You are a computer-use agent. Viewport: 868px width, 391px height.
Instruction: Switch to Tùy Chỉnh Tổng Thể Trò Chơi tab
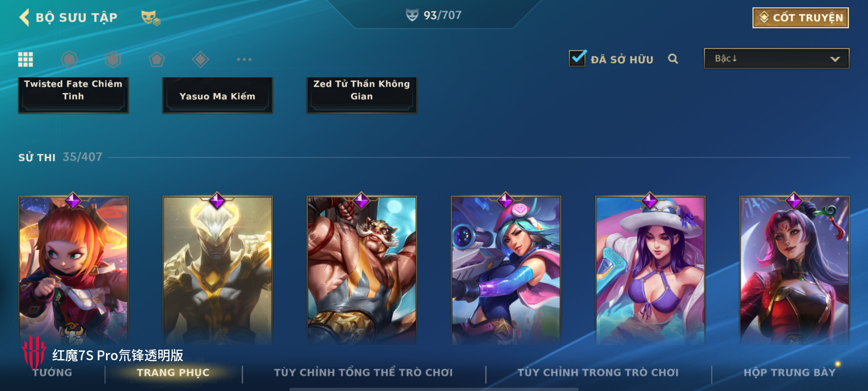(x=363, y=372)
